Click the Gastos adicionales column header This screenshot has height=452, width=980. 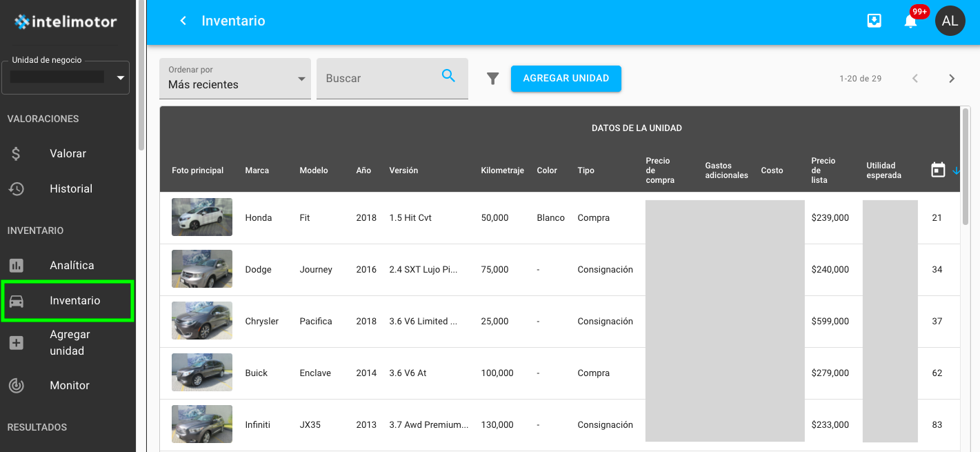click(726, 170)
